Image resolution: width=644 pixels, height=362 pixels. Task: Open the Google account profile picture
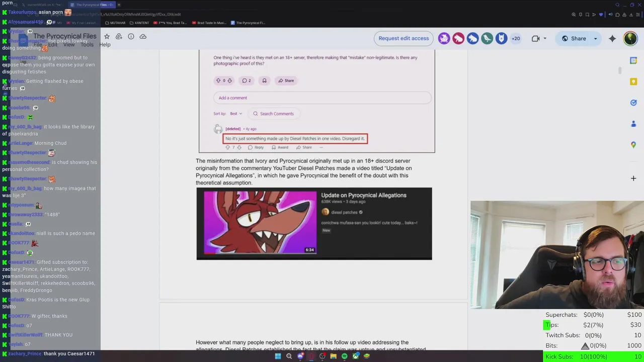point(630,38)
